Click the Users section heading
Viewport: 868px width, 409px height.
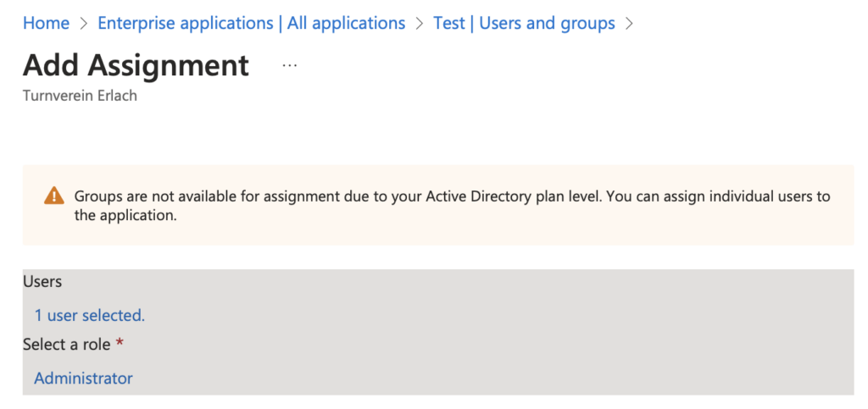[x=42, y=281]
